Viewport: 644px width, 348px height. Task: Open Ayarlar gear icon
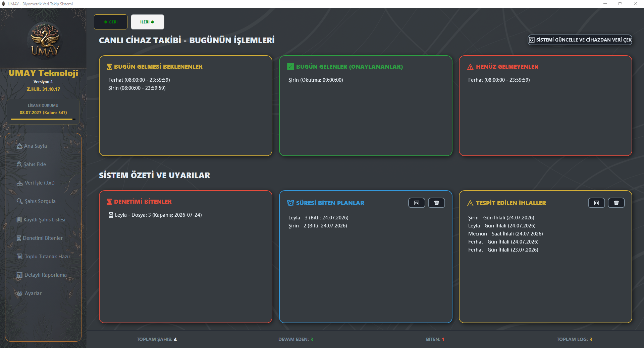pos(20,293)
